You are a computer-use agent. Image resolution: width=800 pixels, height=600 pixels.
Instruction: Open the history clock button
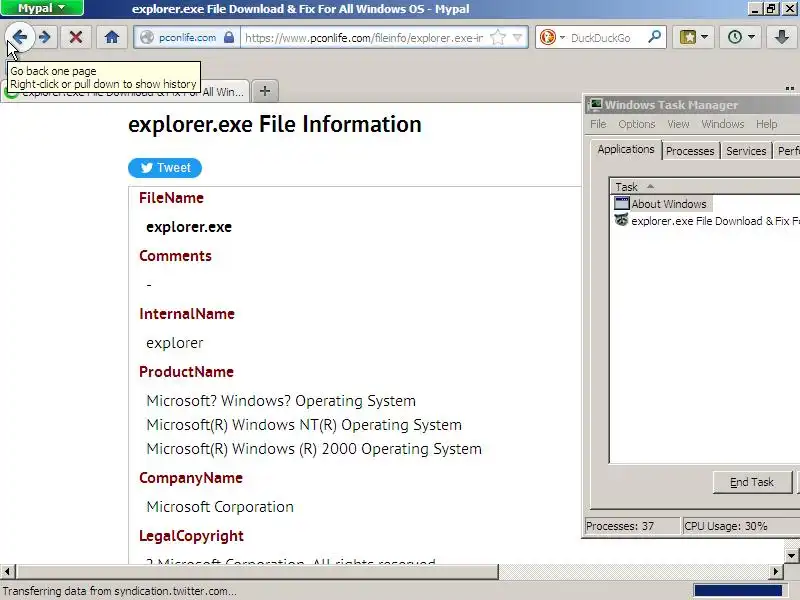click(x=735, y=37)
